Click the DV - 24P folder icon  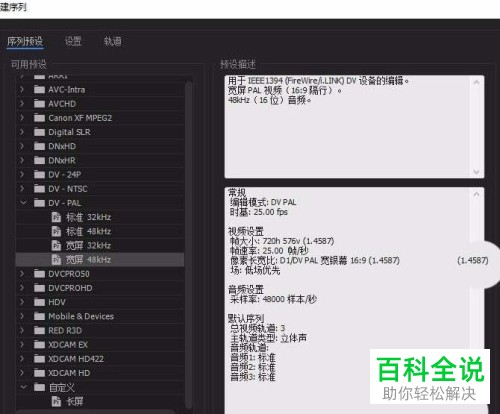39,174
